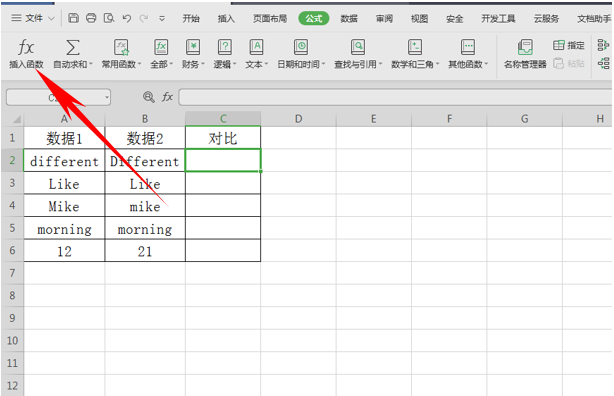614x396 pixels.
Task: Click the Redo arrow icon
Action: click(x=144, y=18)
